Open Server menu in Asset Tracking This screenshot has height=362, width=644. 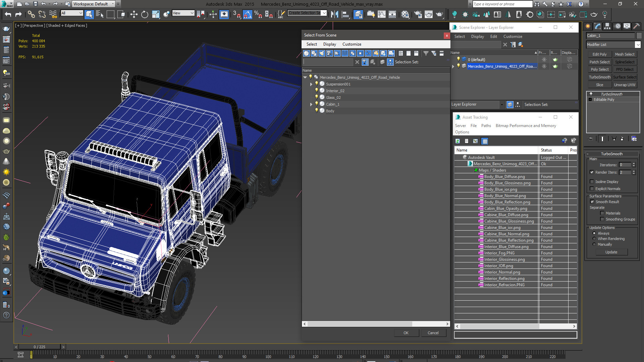[460, 126]
